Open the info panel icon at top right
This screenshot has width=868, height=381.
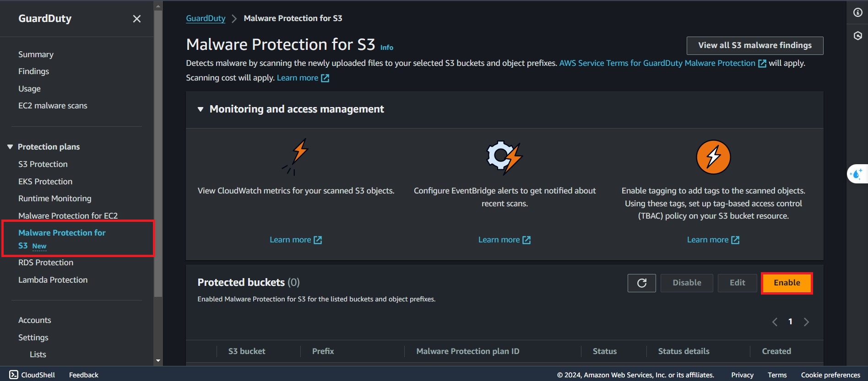tap(857, 12)
